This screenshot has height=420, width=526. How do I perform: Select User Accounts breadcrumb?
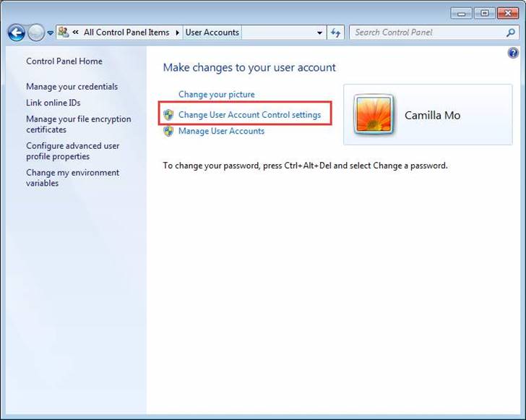click(212, 33)
